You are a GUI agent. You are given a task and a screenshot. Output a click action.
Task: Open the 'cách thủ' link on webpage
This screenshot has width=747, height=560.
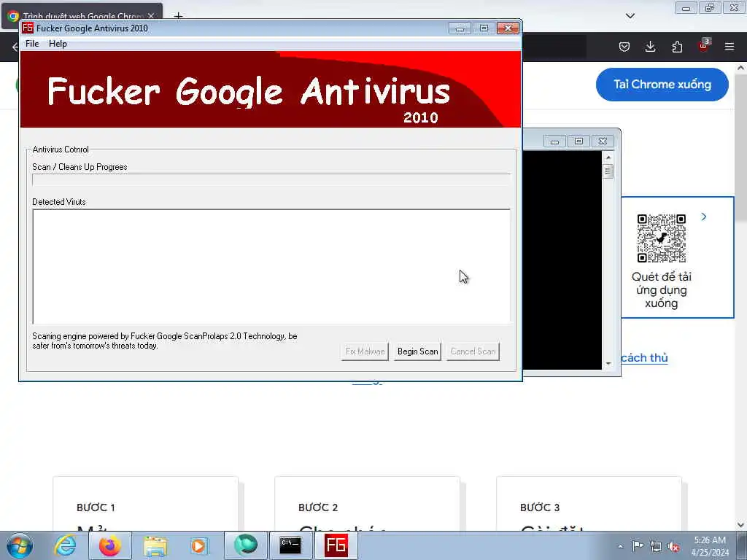point(644,358)
